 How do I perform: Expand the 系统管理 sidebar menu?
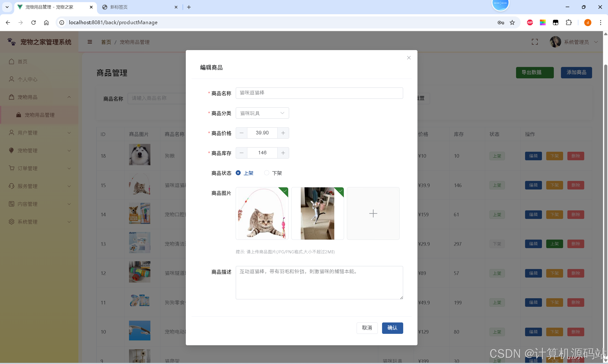pyautogui.click(x=69, y=222)
